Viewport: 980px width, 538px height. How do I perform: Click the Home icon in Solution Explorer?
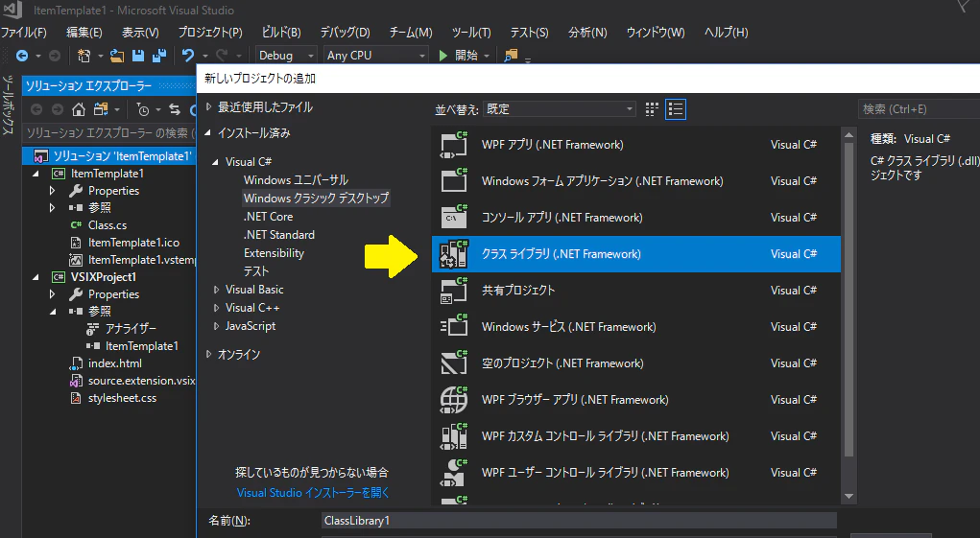point(78,110)
